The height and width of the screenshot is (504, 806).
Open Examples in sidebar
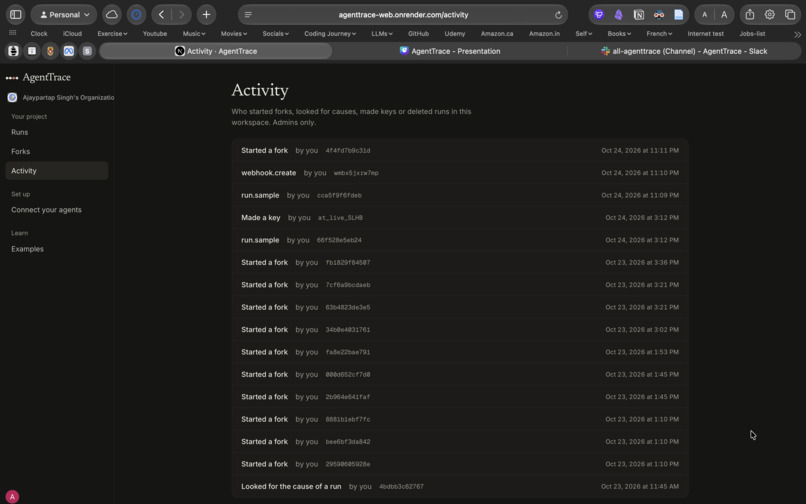(27, 249)
